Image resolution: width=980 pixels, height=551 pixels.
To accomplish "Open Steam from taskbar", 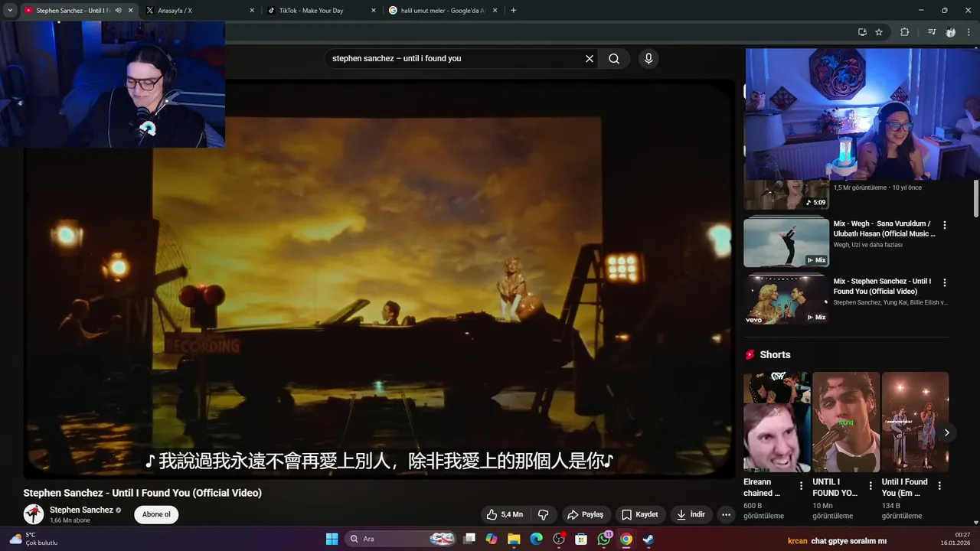I will [648, 539].
